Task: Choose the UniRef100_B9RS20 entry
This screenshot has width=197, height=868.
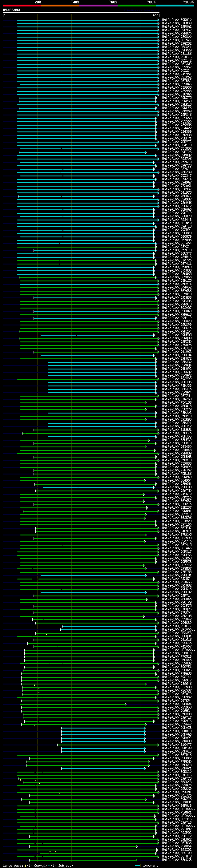Action: point(177,772)
